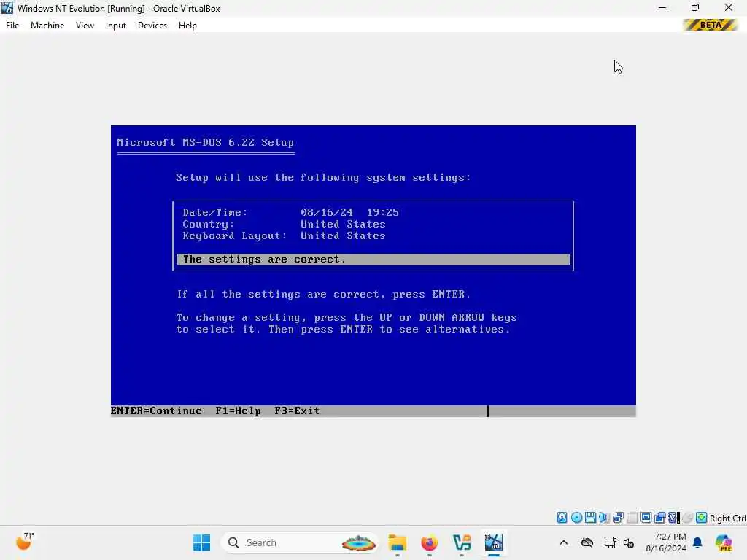Open the weather widget showing 71°
Image resolution: width=747 pixels, height=560 pixels.
point(25,542)
